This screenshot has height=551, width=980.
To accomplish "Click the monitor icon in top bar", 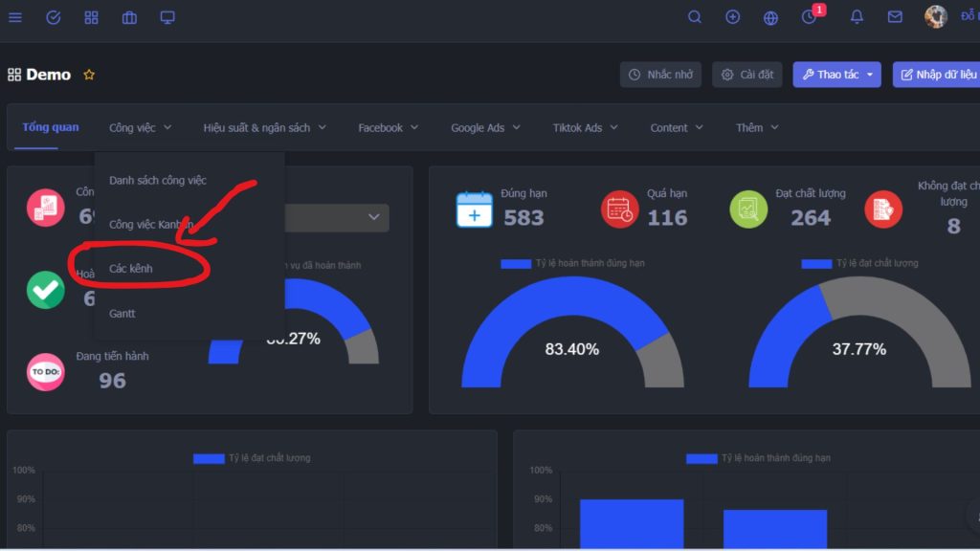I will [167, 17].
